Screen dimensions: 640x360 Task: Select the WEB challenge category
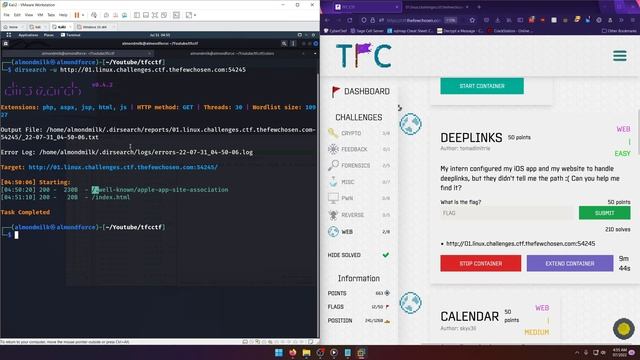click(x=358, y=231)
